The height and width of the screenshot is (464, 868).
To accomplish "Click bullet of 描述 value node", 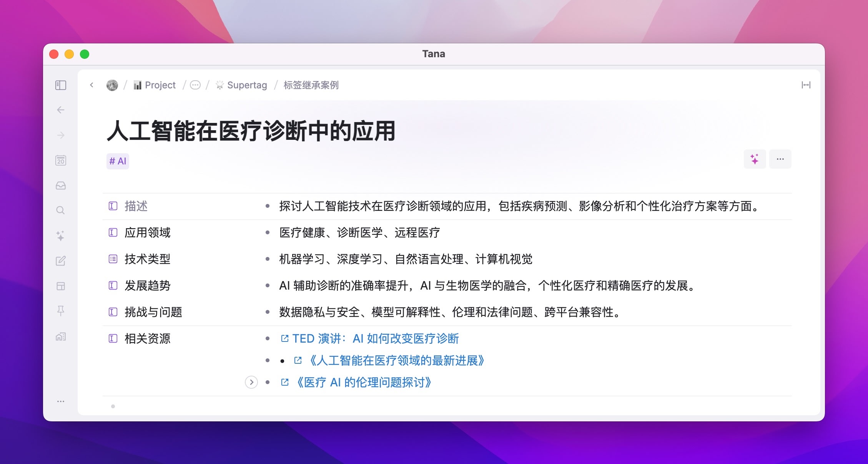I will point(267,206).
